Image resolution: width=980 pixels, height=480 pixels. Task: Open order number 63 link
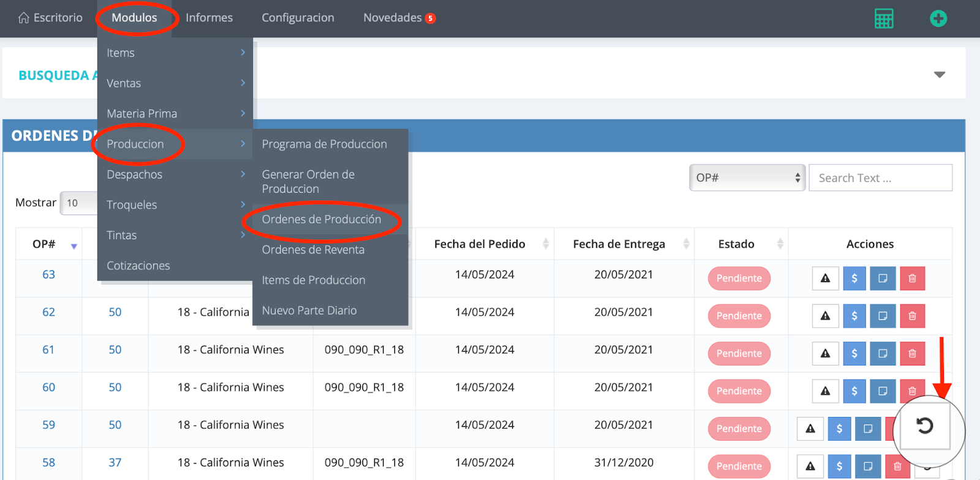pyautogui.click(x=48, y=275)
